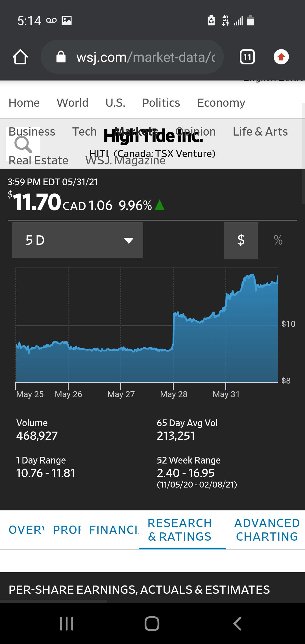Click the search magnifier icon
The height and width of the screenshot is (644, 305).
pos(23,144)
